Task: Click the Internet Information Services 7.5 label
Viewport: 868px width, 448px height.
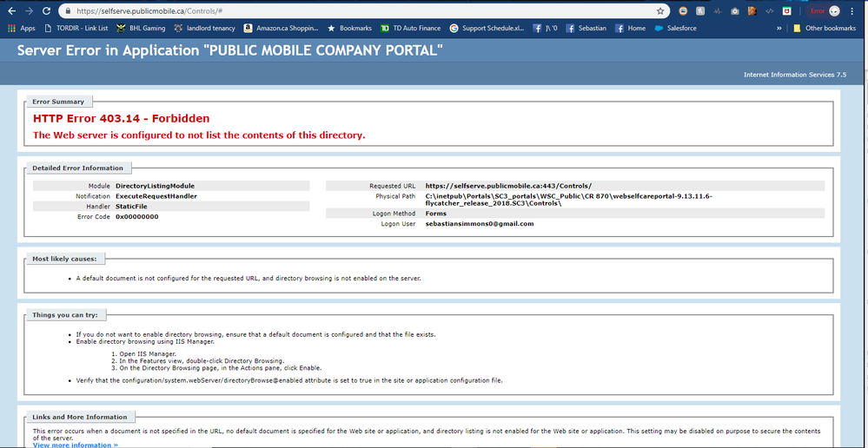Action: [795, 75]
